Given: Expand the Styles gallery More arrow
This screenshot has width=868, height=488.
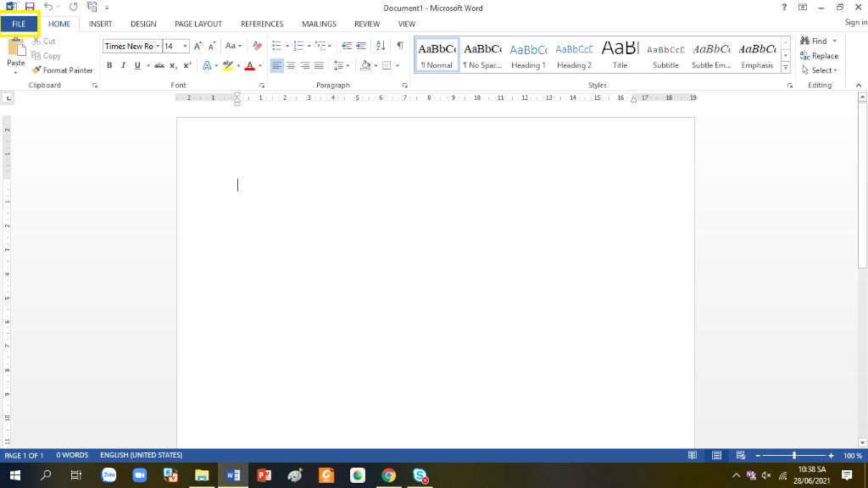Looking at the screenshot, I should pyautogui.click(x=786, y=68).
